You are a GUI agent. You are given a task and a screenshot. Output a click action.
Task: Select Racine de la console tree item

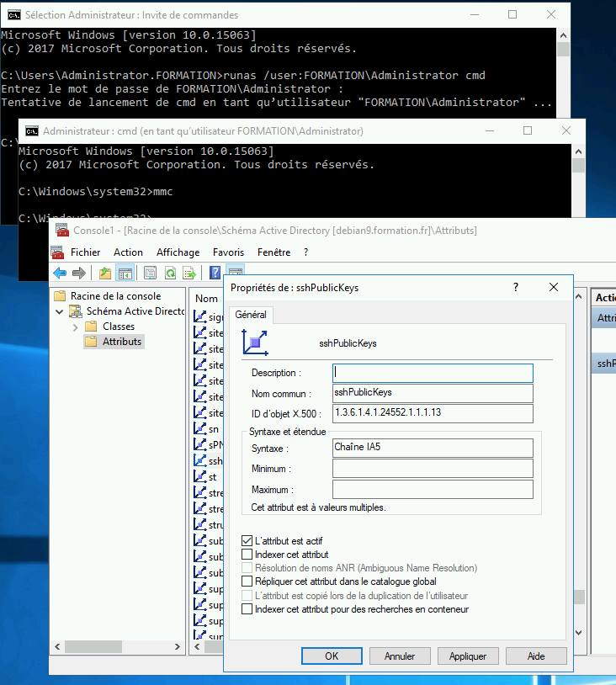click(116, 296)
